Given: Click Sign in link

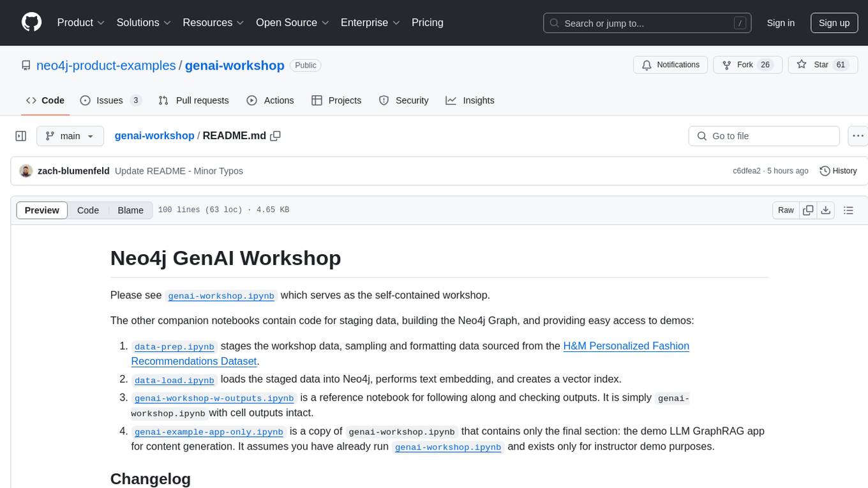Looking at the screenshot, I should click(781, 23).
